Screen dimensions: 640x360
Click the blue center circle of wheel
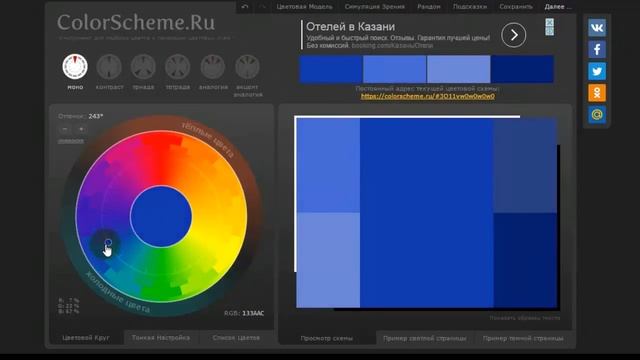coord(161,217)
